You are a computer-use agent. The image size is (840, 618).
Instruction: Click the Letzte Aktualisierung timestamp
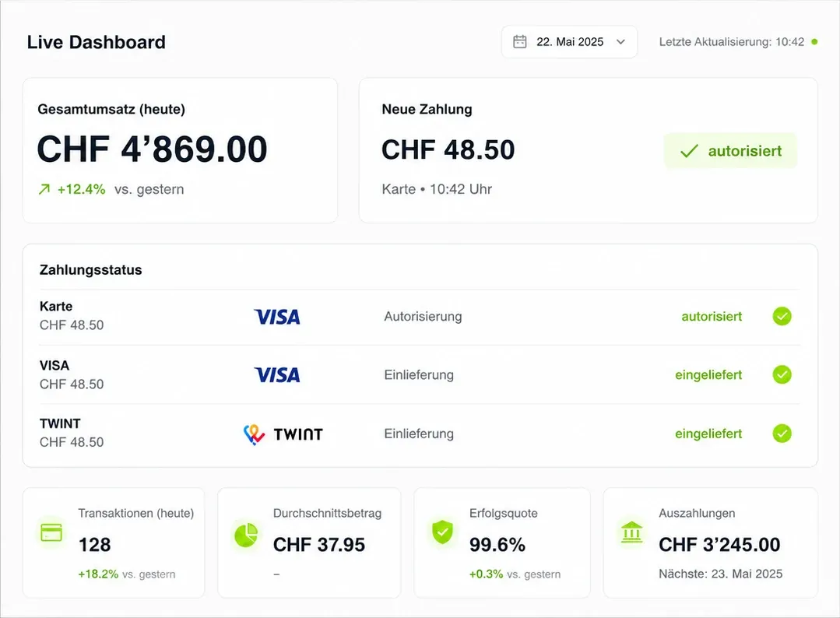pyautogui.click(x=731, y=42)
